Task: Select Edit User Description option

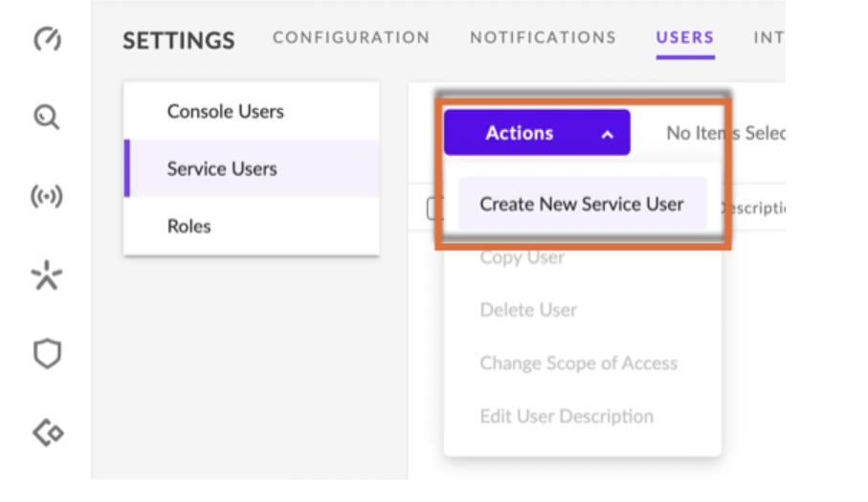Action: pos(567,417)
